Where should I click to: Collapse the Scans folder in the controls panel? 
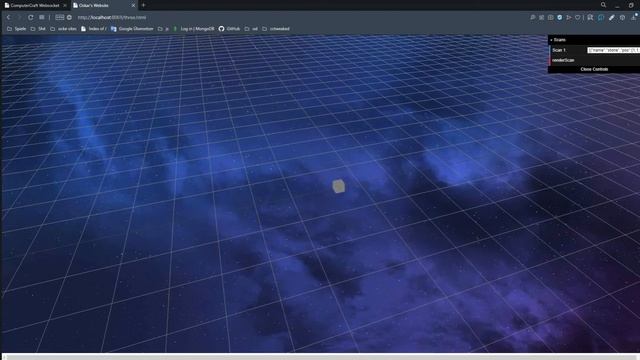tap(594, 40)
